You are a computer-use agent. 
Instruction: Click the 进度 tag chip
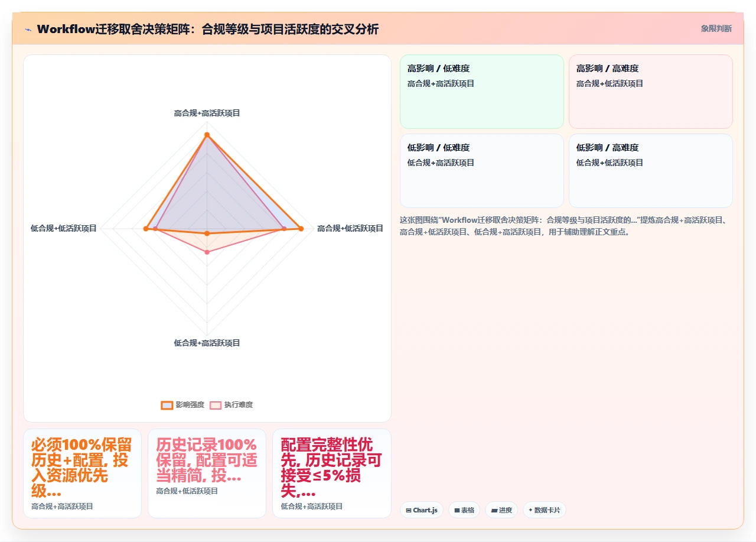point(501,510)
